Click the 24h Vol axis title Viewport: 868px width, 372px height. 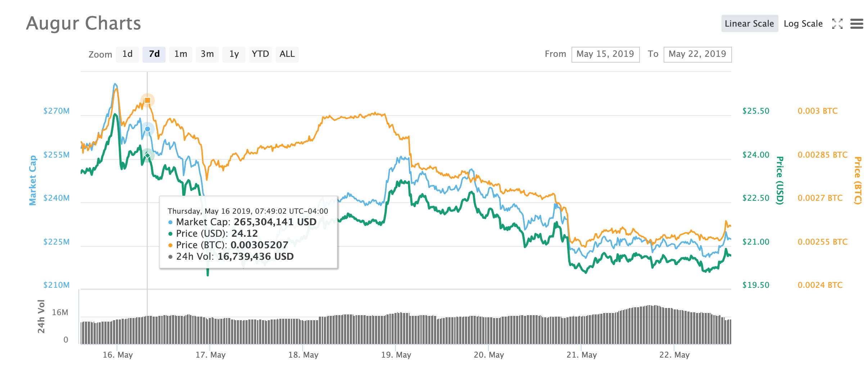coord(41,316)
